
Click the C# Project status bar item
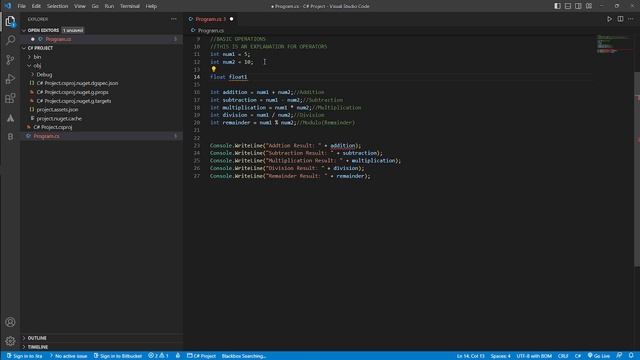click(x=201, y=356)
